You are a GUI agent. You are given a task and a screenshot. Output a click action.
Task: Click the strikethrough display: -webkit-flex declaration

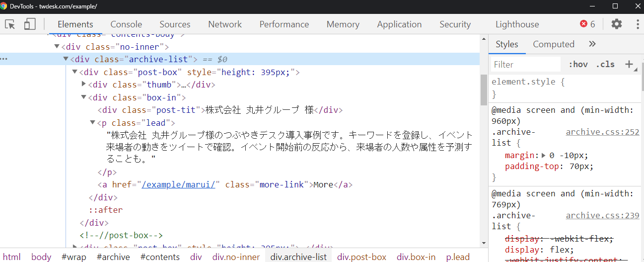point(559,239)
